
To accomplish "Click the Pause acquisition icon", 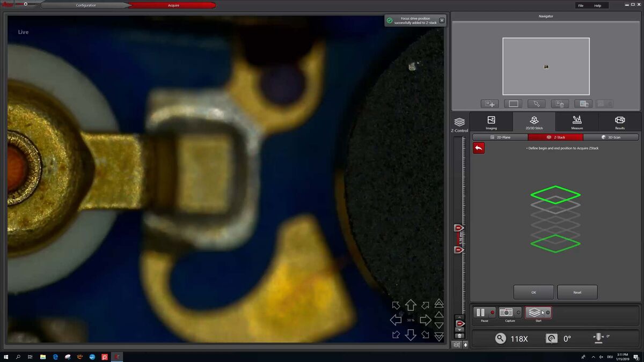I will (480, 311).
